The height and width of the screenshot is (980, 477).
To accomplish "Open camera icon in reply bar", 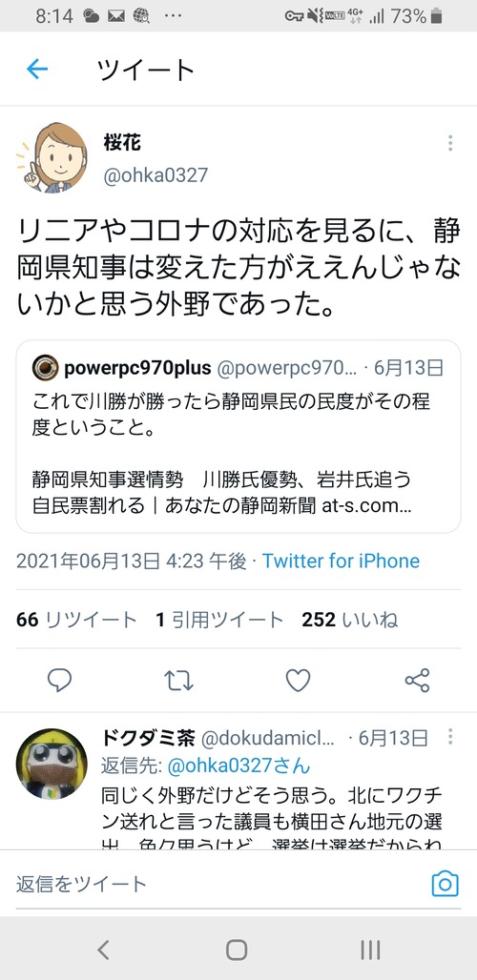I will [x=446, y=884].
